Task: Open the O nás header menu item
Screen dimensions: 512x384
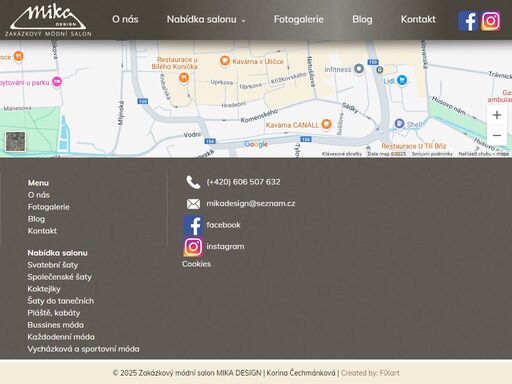Action: click(125, 19)
